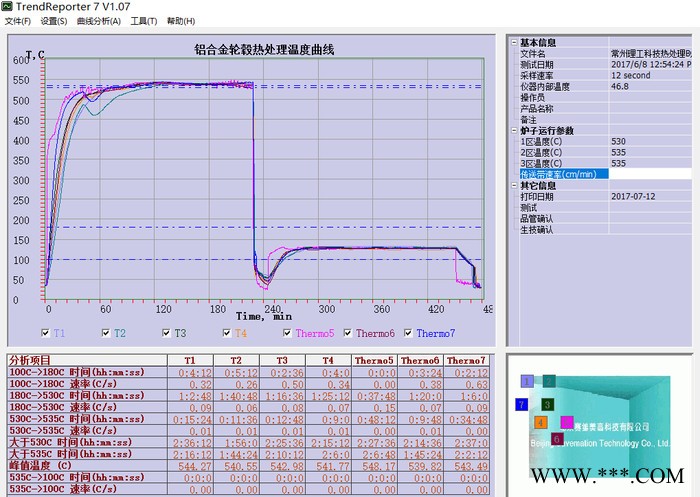Select orange probe marker 4 on the diagram
700x497 pixels.
(540, 422)
